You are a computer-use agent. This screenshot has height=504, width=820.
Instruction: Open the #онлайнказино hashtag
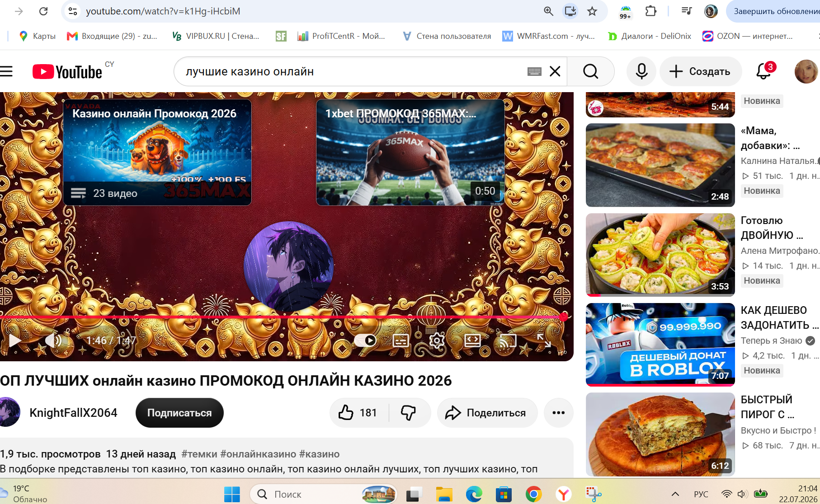pos(258,454)
